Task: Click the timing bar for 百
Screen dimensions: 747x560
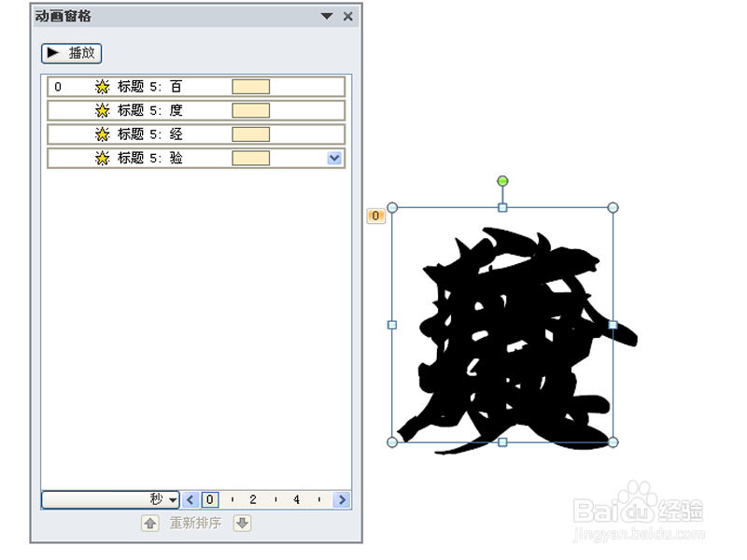Action: pos(250,87)
